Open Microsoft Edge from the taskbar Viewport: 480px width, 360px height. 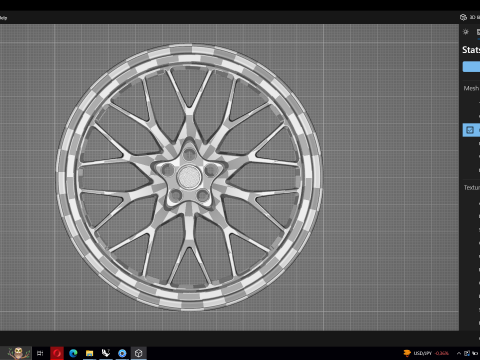[73, 353]
